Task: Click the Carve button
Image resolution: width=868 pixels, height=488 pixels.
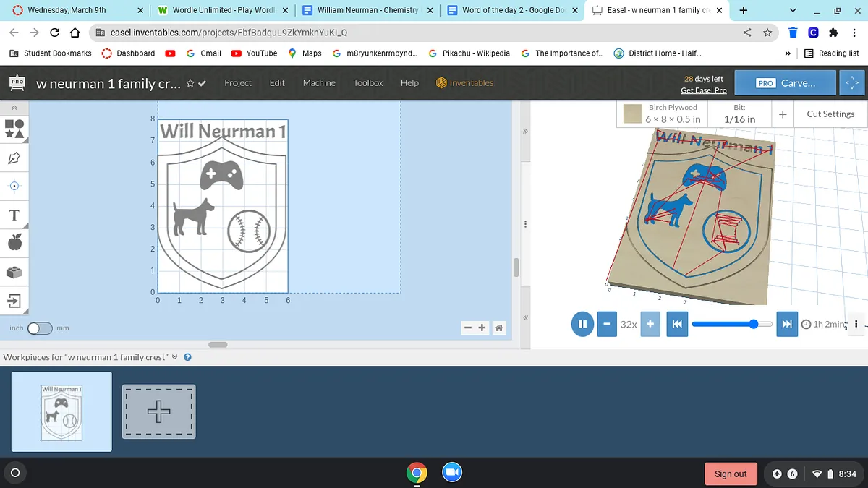Action: tap(786, 83)
